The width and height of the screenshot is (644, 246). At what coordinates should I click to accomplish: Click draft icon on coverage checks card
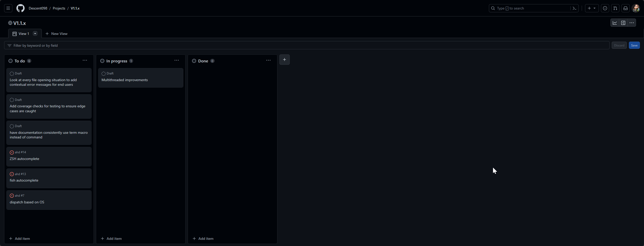point(12,100)
